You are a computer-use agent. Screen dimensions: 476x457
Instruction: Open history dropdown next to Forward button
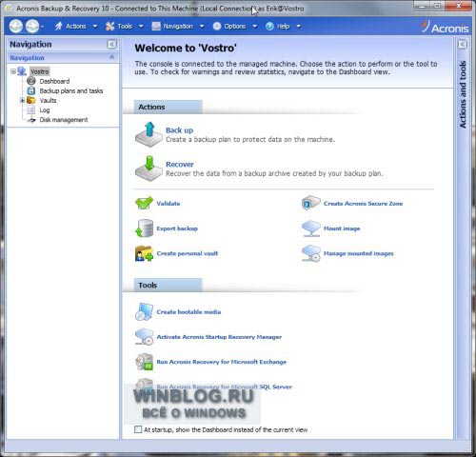pos(42,27)
